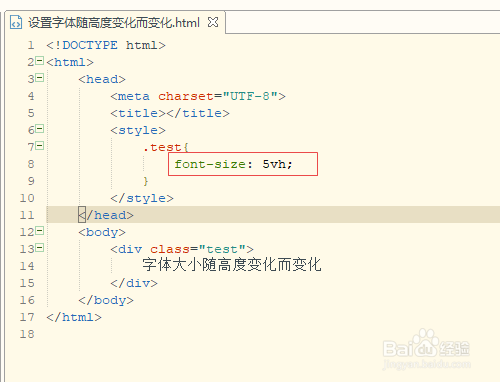The image size is (500, 382).
Task: Select the 设置字体随高度变化而变化.html editor tab
Action: (114, 23)
